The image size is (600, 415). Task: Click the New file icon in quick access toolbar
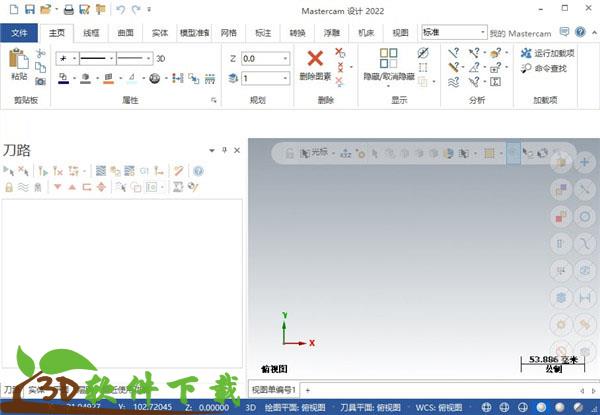coord(14,9)
